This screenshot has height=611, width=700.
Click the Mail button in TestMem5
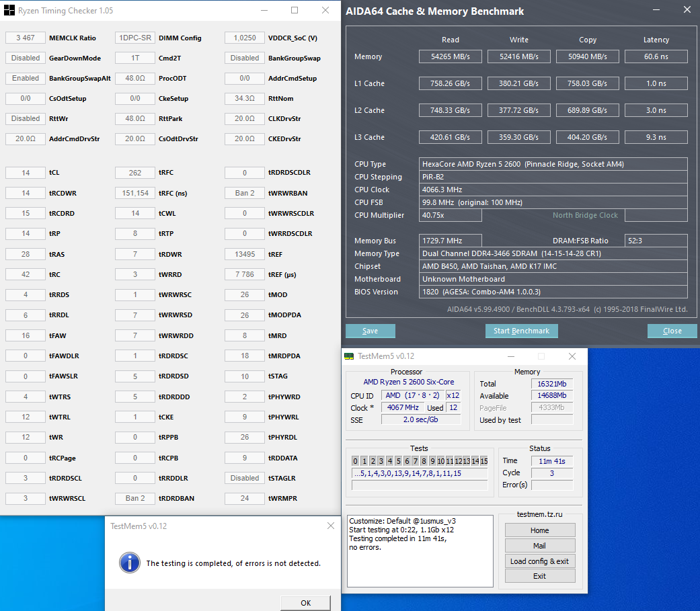pos(540,546)
